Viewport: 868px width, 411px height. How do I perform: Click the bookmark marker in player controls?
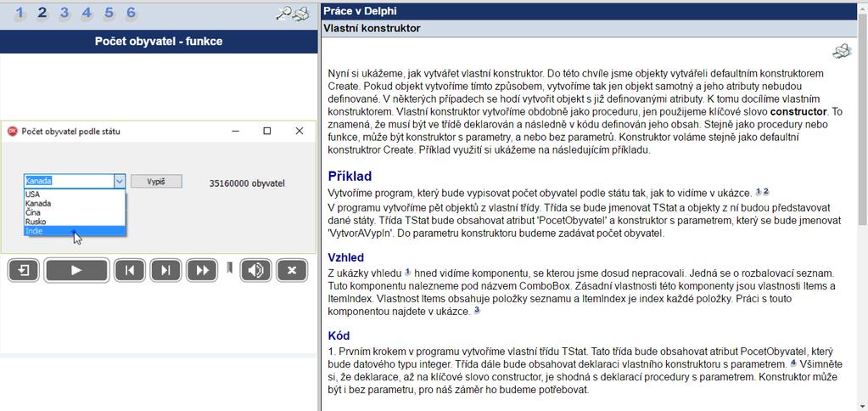point(229,268)
